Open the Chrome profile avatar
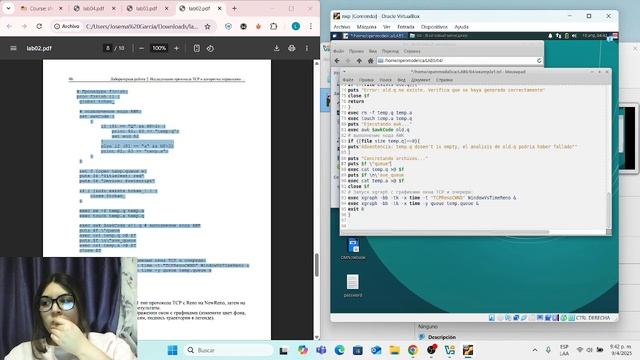 pyautogui.click(x=296, y=26)
